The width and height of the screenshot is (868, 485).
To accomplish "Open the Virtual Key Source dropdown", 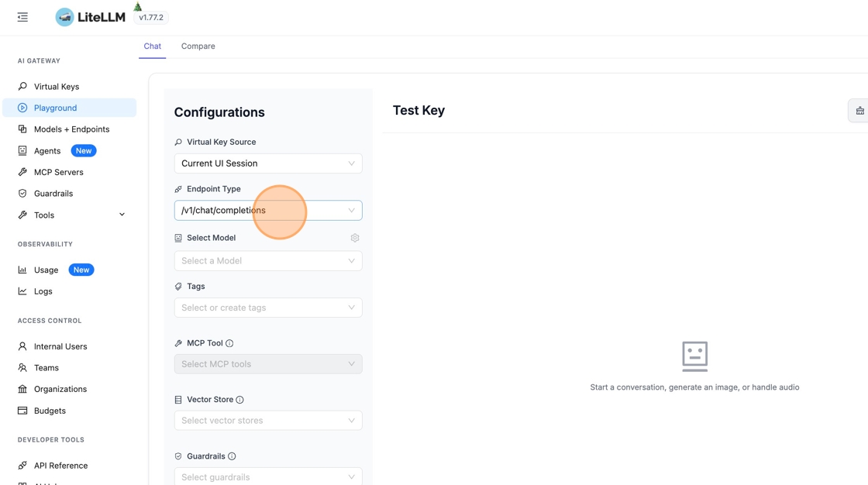I will (x=268, y=163).
